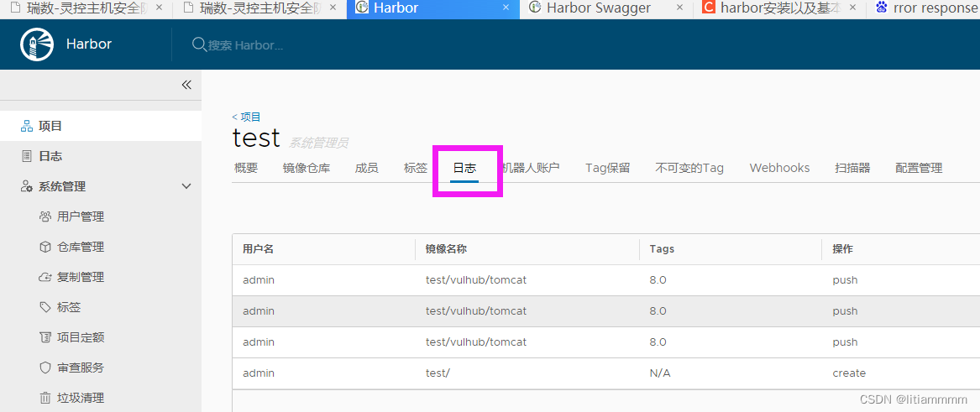980x412 pixels.
Task: Open the 概要 project tab
Action: (x=245, y=168)
